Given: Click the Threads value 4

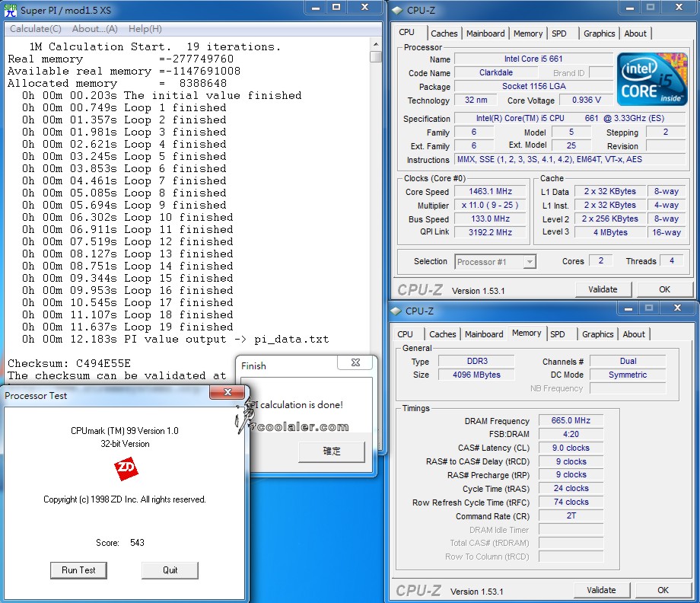Looking at the screenshot, I should pyautogui.click(x=671, y=260).
